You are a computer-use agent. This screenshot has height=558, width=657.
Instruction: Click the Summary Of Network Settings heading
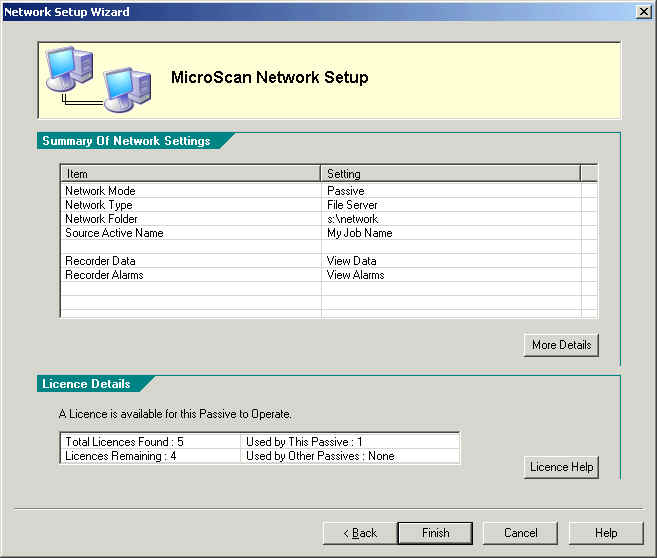(x=126, y=141)
